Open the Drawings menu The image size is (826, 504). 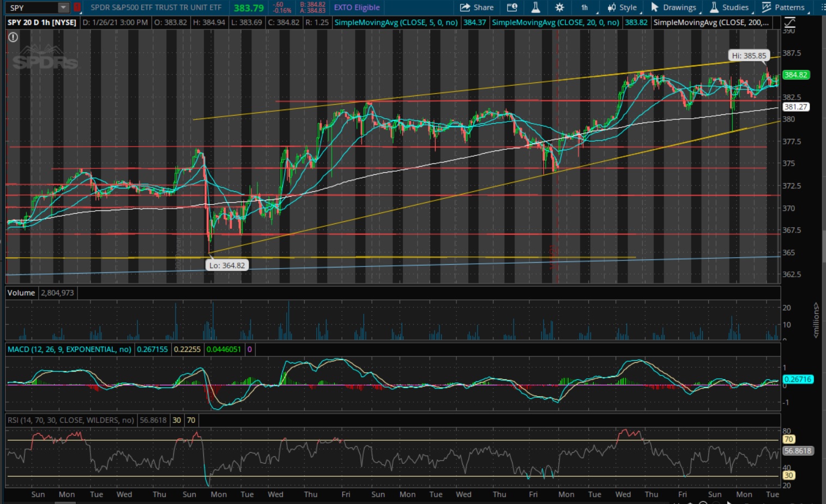pos(674,8)
